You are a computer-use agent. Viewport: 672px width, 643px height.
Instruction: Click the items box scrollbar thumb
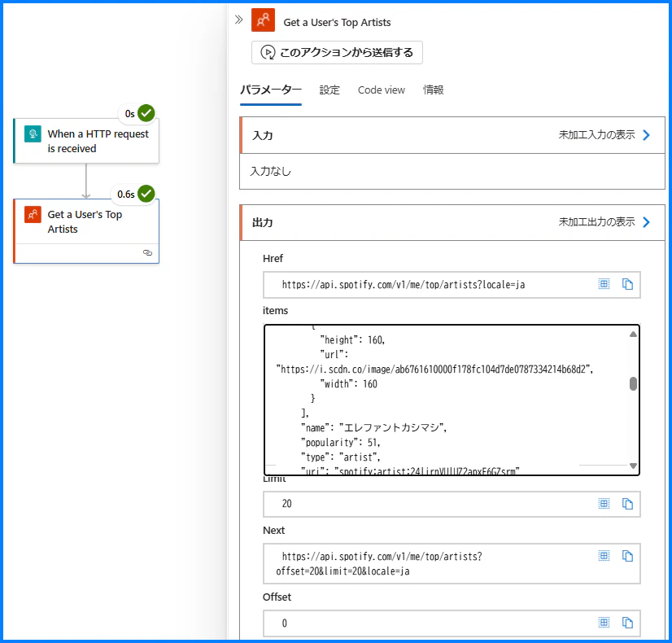point(633,383)
